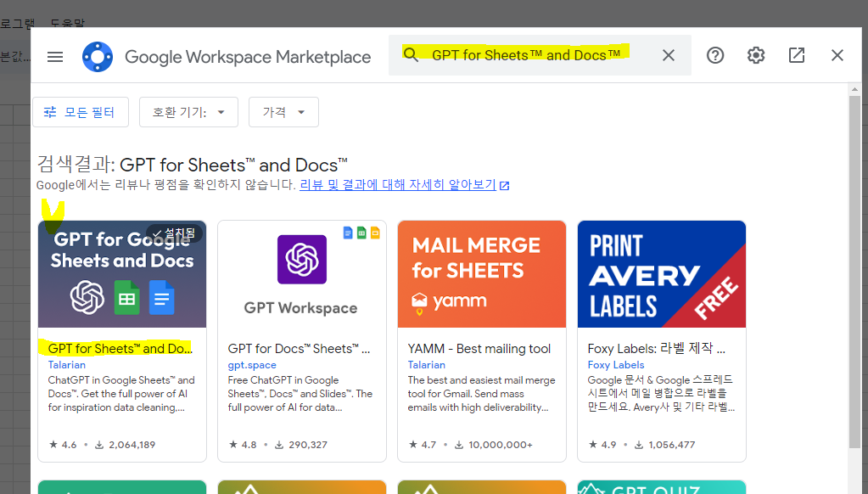Click the 4.8 star rating
868x494 pixels.
(x=243, y=445)
